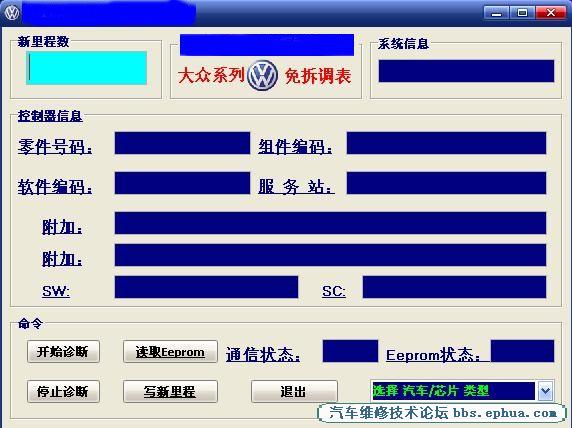572x428 pixels.
Task: Click the 退出 button
Action: pos(294,392)
